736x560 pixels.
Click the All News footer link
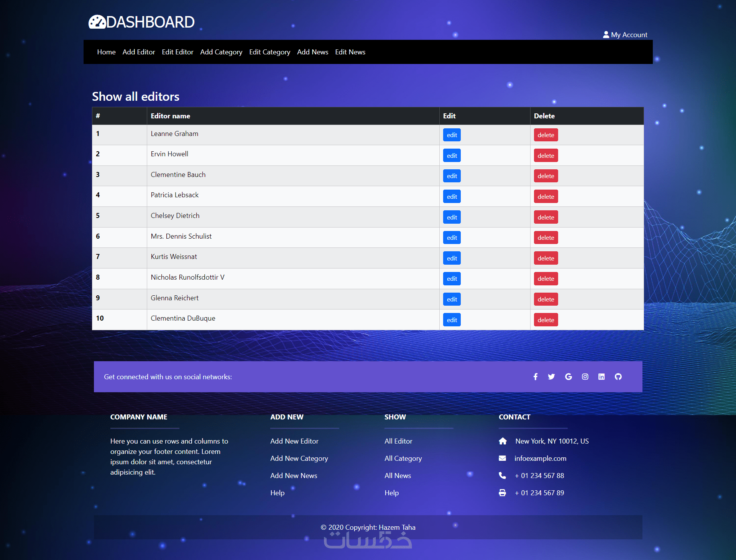point(398,475)
